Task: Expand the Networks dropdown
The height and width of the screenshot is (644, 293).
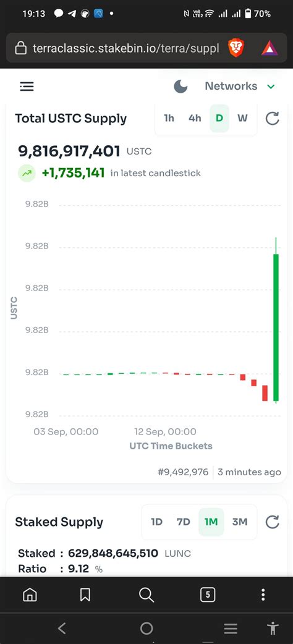Action: click(x=239, y=87)
